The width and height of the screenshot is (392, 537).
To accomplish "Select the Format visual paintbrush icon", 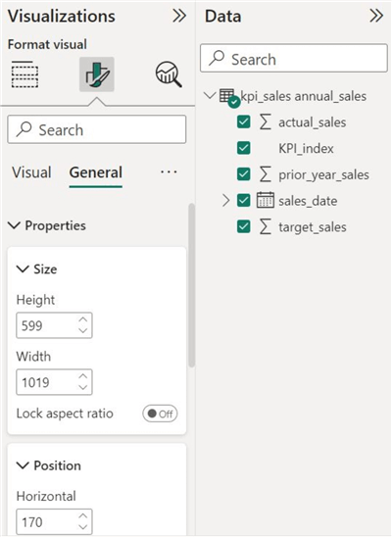I will pyautogui.click(x=97, y=74).
